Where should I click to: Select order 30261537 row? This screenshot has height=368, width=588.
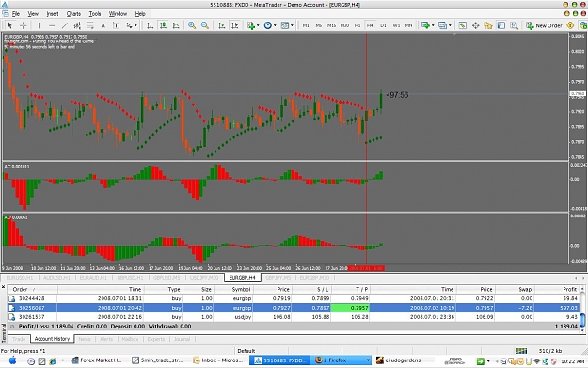tap(294, 317)
